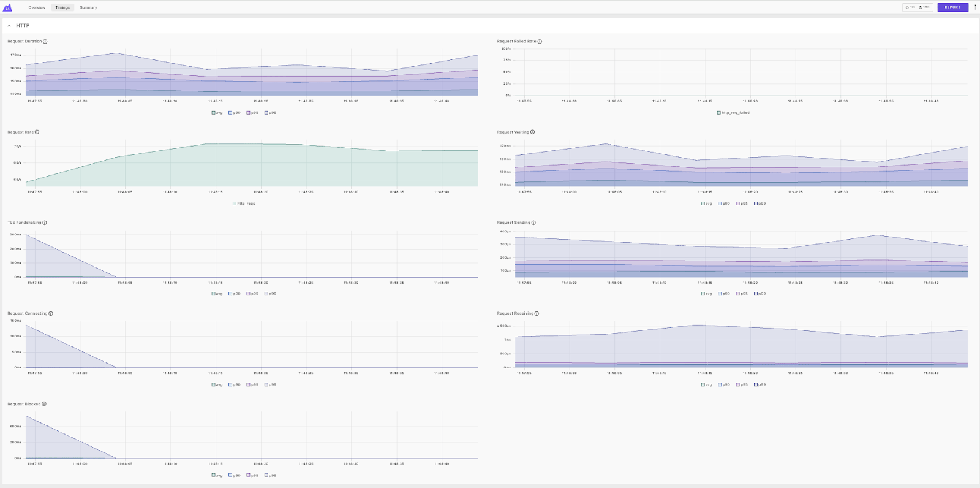Hide p90 series in Request Connecting legend
The height and width of the screenshot is (488, 980).
coord(235,385)
